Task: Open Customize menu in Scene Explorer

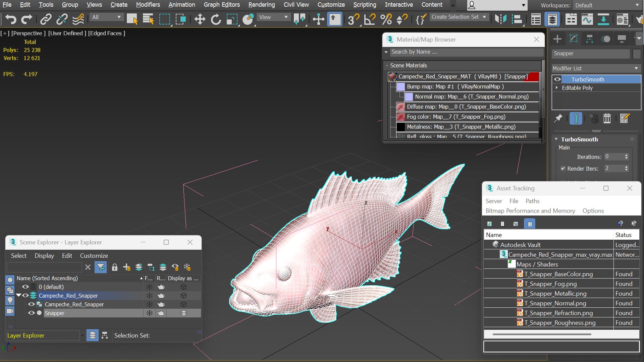Action: (x=94, y=256)
